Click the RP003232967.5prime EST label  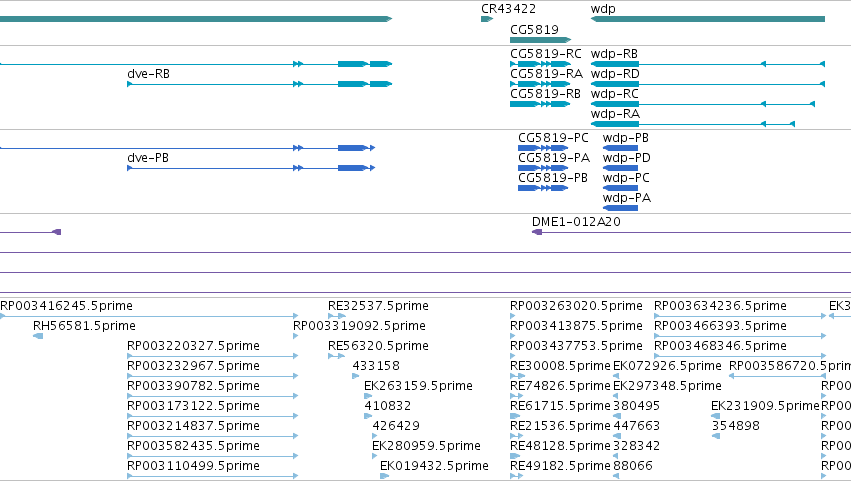point(193,366)
